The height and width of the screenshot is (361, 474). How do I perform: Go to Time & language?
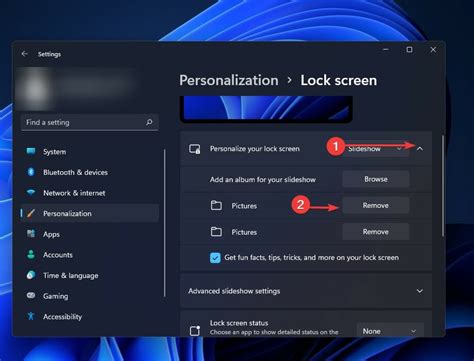click(89, 276)
